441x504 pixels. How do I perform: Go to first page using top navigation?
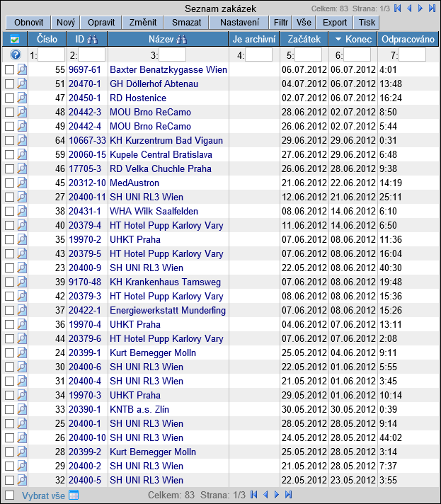[398, 8]
